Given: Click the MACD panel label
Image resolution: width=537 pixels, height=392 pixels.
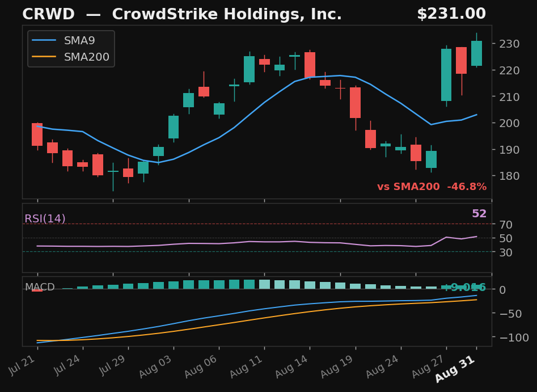Looking at the screenshot, I should point(40,287).
